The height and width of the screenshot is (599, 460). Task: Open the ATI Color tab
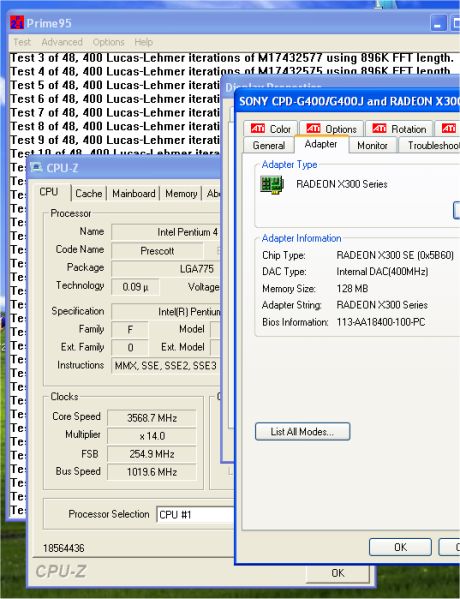pyautogui.click(x=271, y=129)
